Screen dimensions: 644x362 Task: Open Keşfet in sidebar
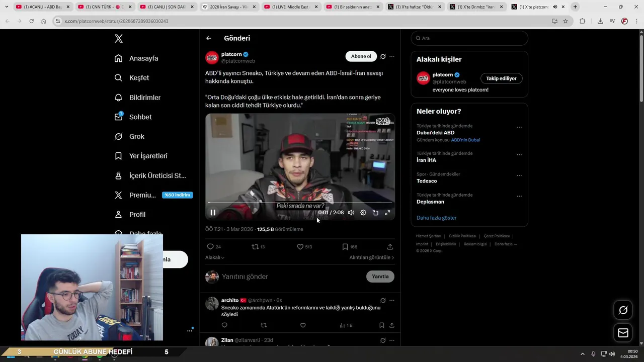coord(132,78)
